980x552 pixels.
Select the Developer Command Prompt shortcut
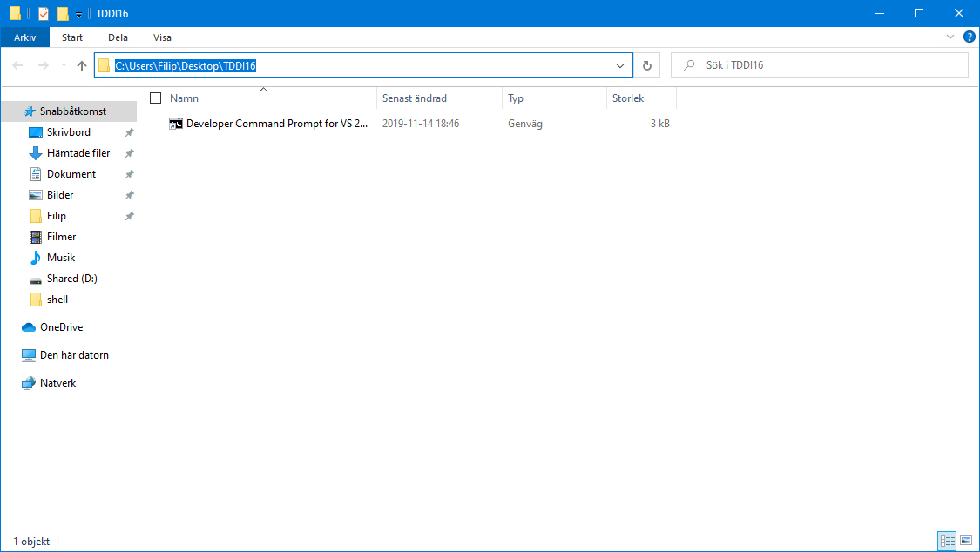(x=277, y=124)
